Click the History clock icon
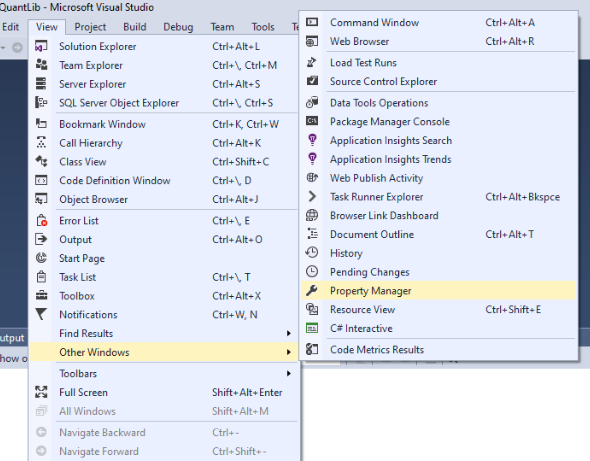Viewport: 590px width, 461px height. tap(312, 253)
